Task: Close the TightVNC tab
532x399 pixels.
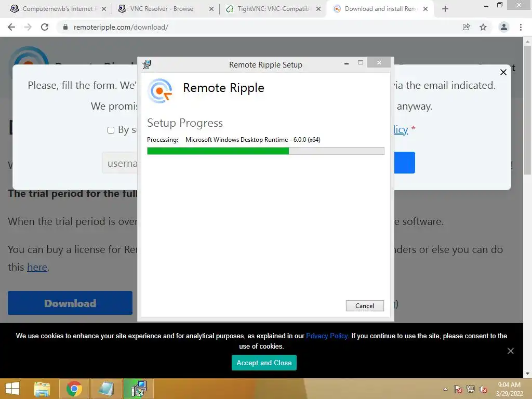Action: click(318, 9)
